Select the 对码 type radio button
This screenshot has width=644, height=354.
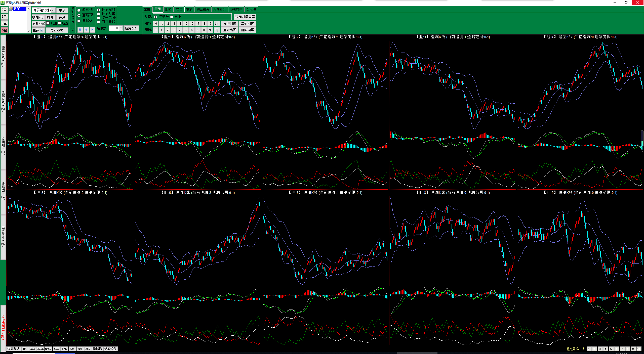click(x=172, y=17)
